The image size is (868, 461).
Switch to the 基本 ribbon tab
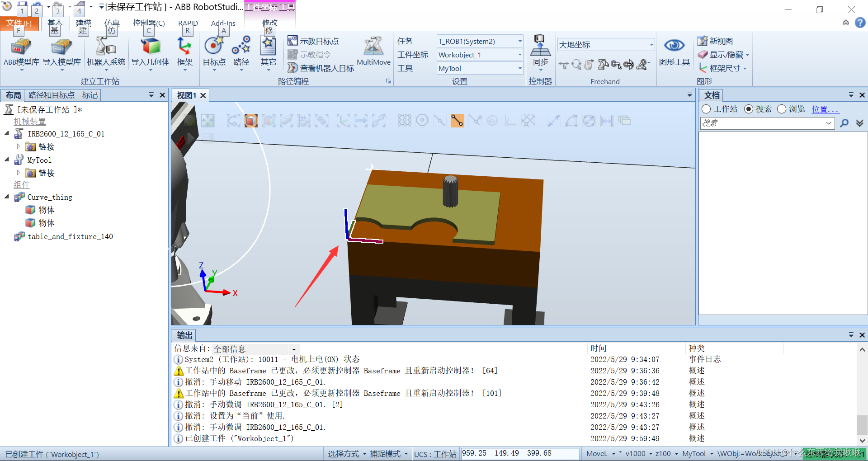pos(55,23)
